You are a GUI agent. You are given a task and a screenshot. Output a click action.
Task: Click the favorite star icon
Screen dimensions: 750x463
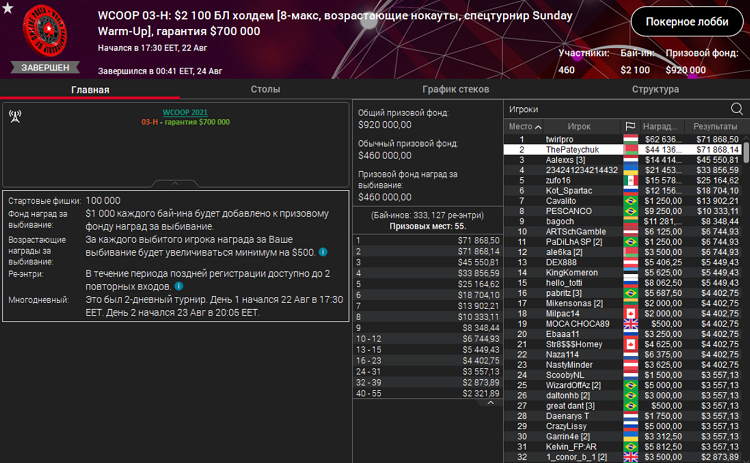coord(8,9)
